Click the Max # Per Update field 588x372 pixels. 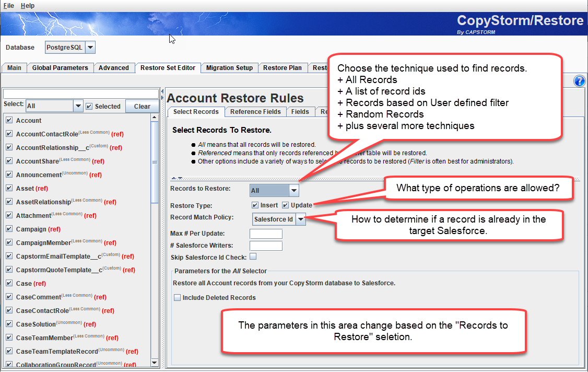[266, 234]
